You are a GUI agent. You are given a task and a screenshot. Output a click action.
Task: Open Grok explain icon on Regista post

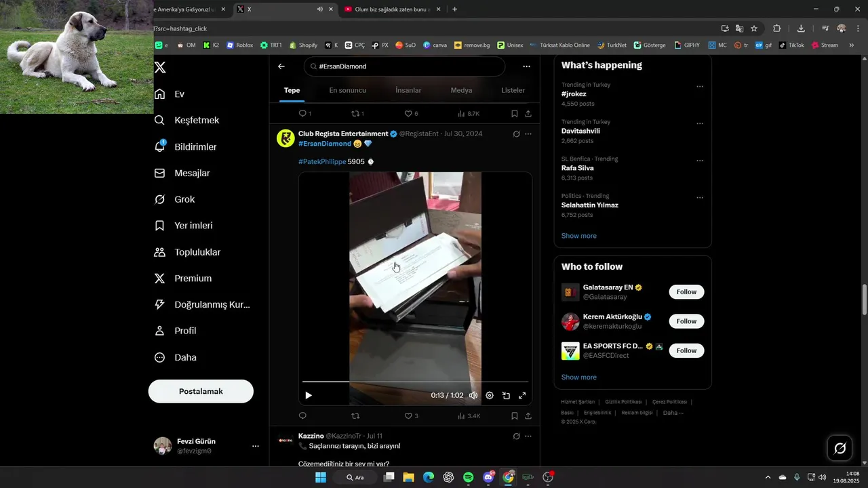click(x=516, y=134)
